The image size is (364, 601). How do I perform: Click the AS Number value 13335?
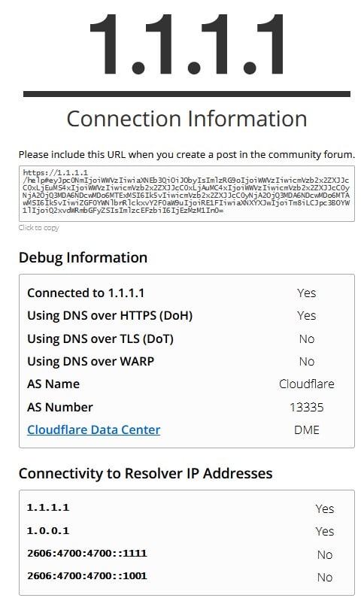[307, 407]
